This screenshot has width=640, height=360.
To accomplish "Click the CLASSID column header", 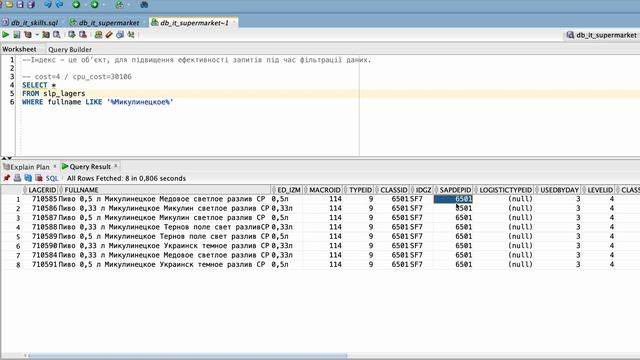I will (x=392, y=190).
